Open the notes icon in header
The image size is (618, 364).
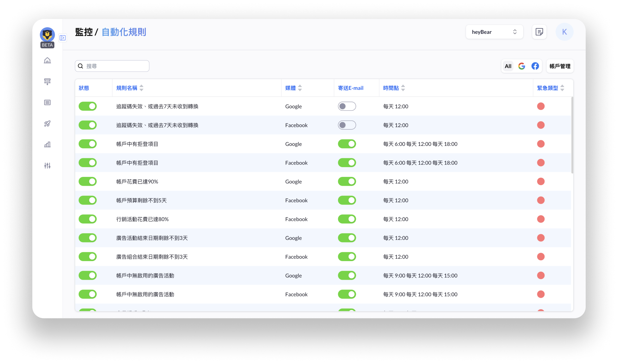click(x=539, y=32)
